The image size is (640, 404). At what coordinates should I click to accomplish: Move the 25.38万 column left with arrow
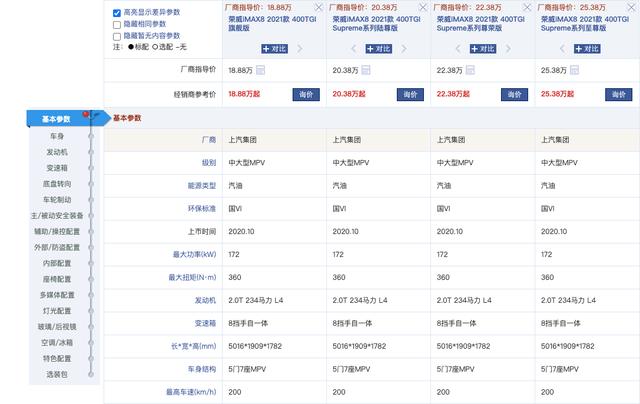click(562, 49)
